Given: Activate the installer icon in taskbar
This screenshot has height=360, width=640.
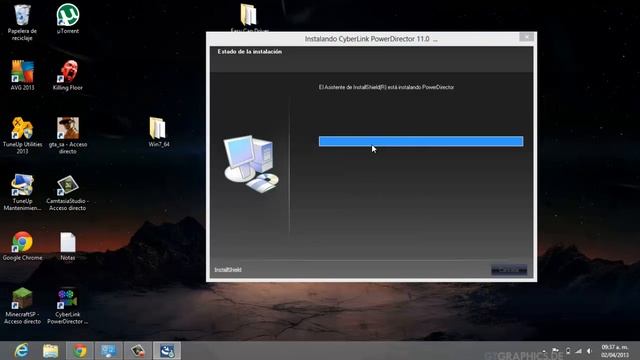Looking at the screenshot, I should click(167, 351).
